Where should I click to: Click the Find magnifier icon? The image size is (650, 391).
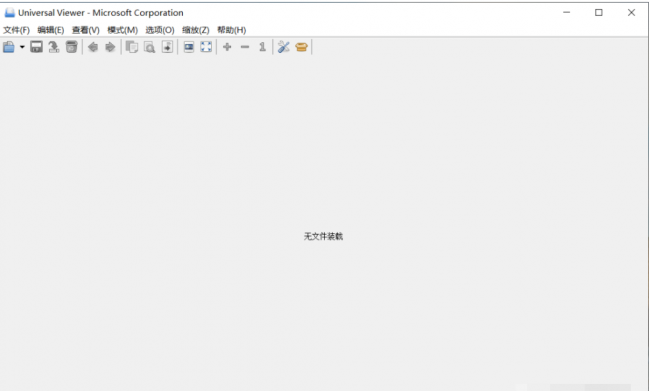(150, 47)
